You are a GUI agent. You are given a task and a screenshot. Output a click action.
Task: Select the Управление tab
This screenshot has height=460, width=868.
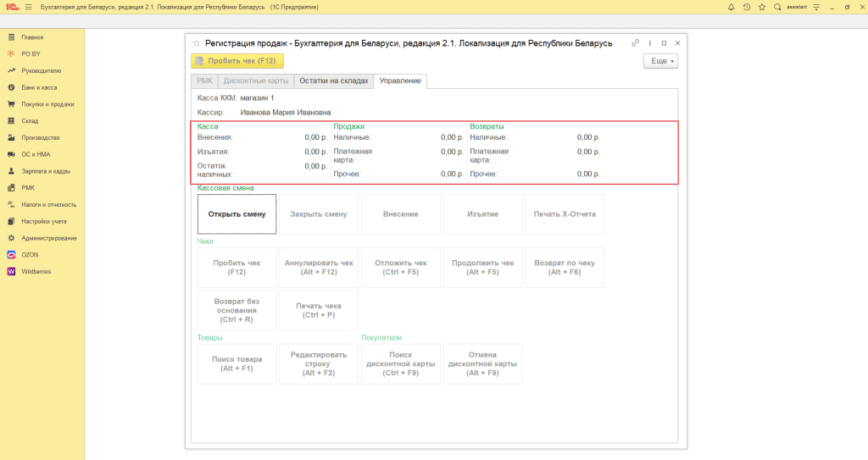coord(400,80)
